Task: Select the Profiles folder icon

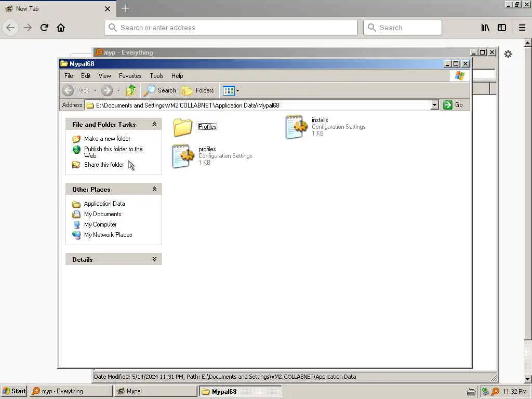Action: pyautogui.click(x=183, y=127)
